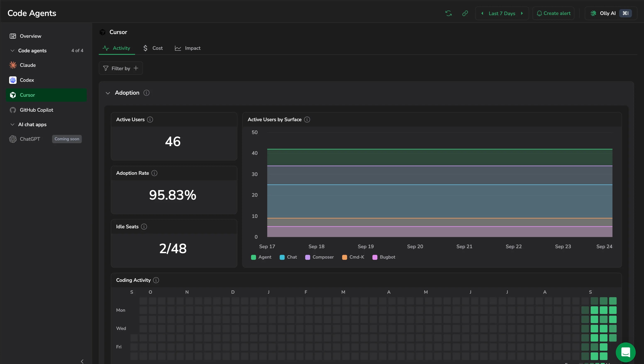Screen dimensions: 644x364
Task: Go to previous time range arrow
Action: (x=482, y=13)
